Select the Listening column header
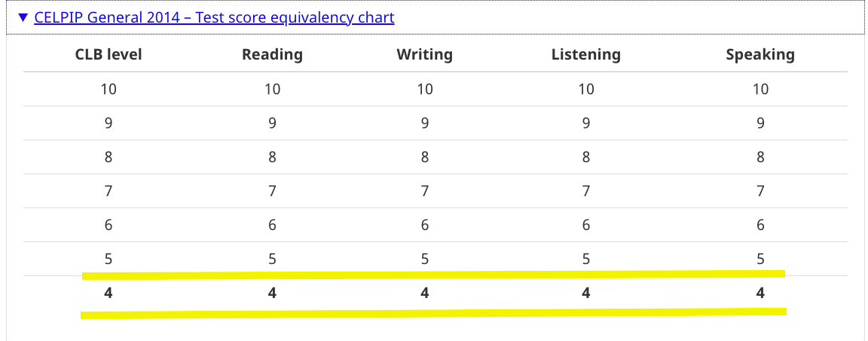Image resolution: width=868 pixels, height=341 pixels. coord(586,54)
